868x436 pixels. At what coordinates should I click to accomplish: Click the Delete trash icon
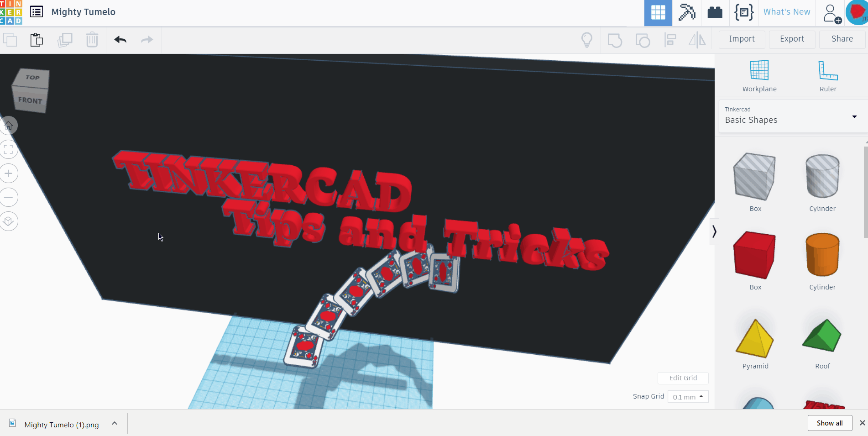pos(92,40)
